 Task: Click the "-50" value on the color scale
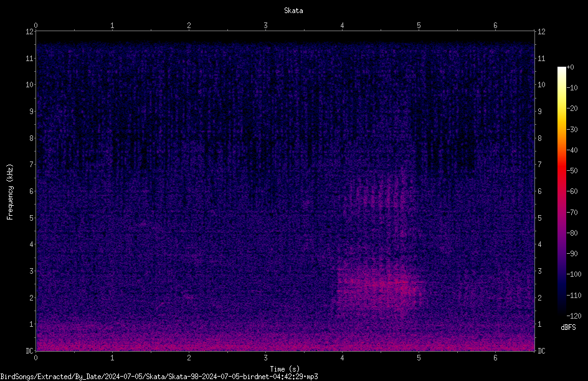[572, 171]
